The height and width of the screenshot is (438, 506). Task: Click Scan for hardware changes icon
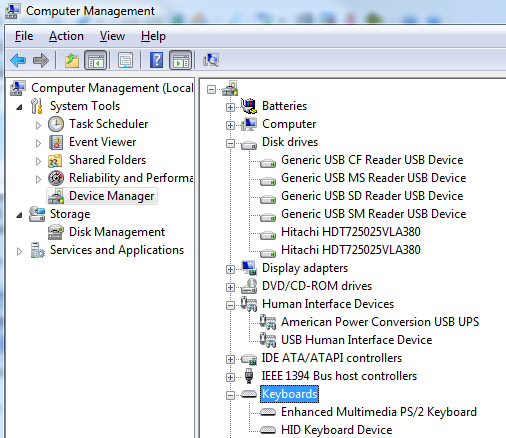coord(211,60)
